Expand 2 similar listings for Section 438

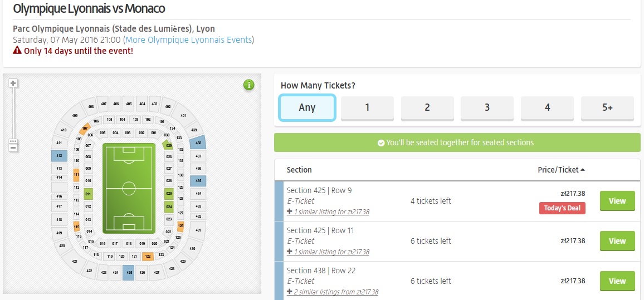tap(333, 292)
